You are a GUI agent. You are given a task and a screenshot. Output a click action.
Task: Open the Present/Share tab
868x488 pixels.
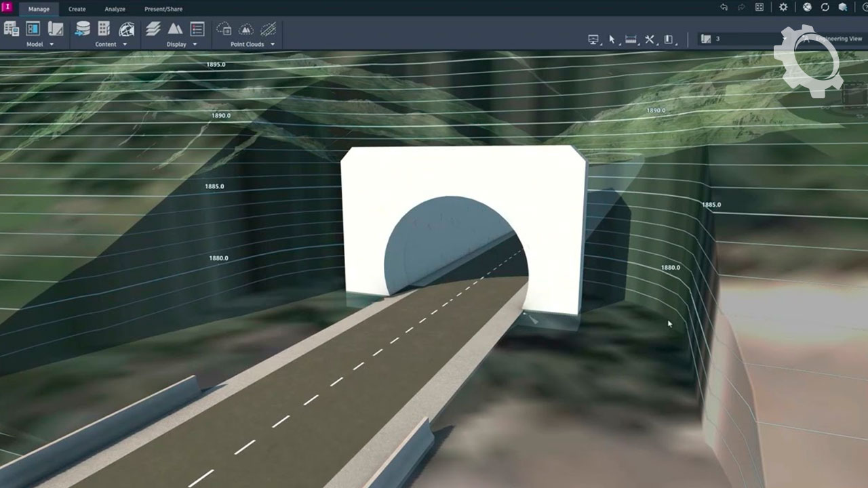click(x=163, y=9)
